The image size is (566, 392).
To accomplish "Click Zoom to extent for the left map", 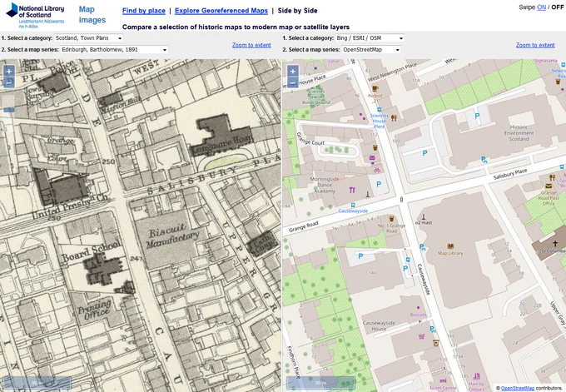I will click(251, 45).
